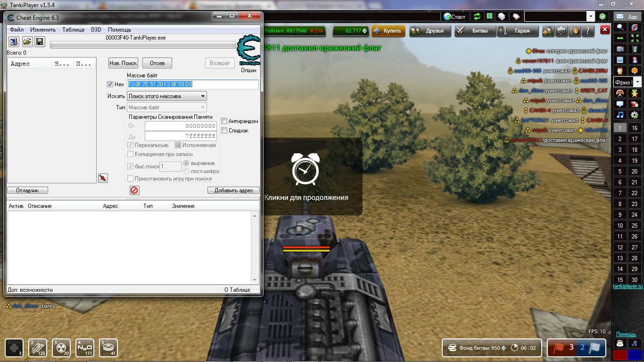The image size is (644, 362).
Task: Click the speech bubble chat sidebar icon
Action: (x=620, y=104)
